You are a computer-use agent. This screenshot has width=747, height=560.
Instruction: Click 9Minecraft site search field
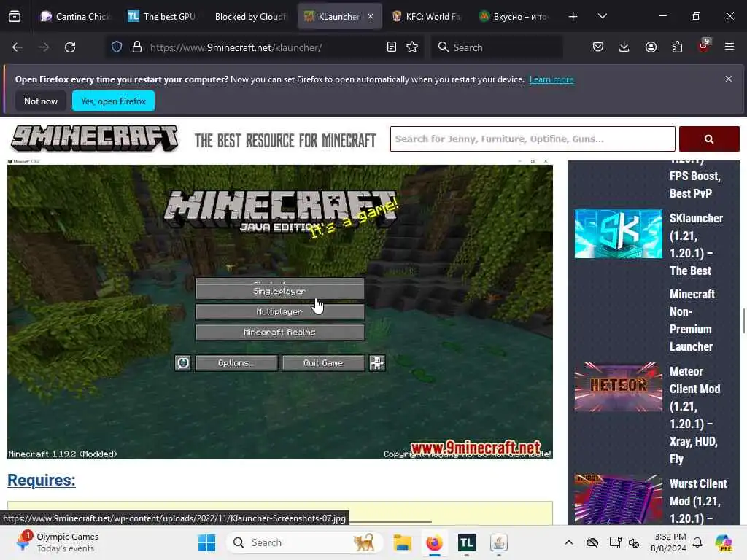533,139
